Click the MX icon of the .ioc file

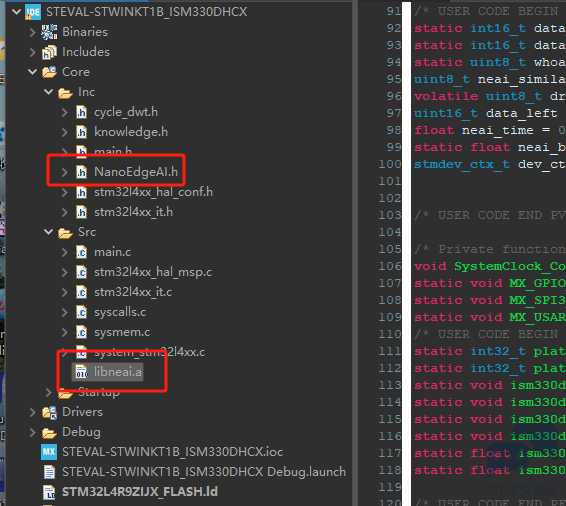coord(49,452)
